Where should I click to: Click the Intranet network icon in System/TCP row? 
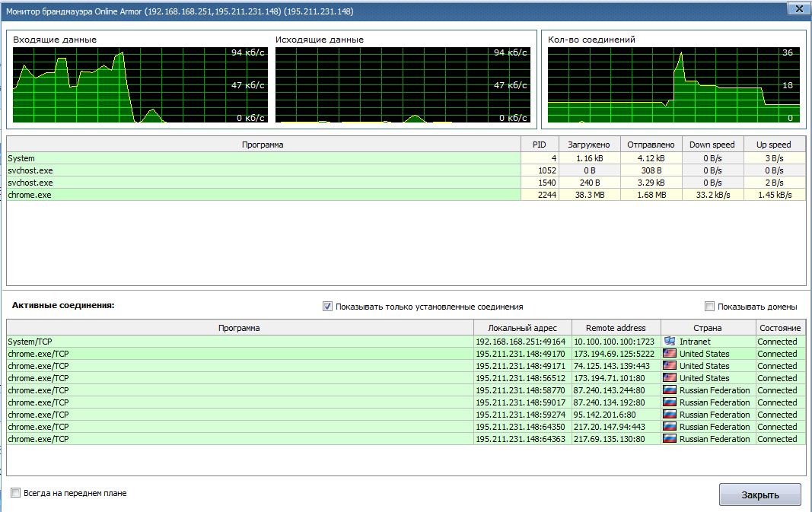pyautogui.click(x=670, y=342)
